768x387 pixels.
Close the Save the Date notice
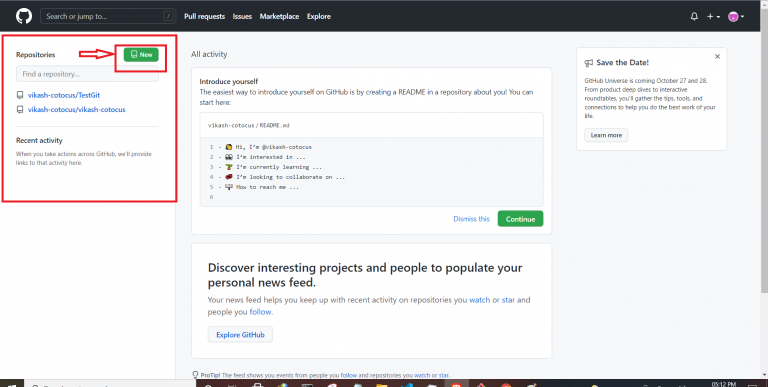[x=717, y=57]
